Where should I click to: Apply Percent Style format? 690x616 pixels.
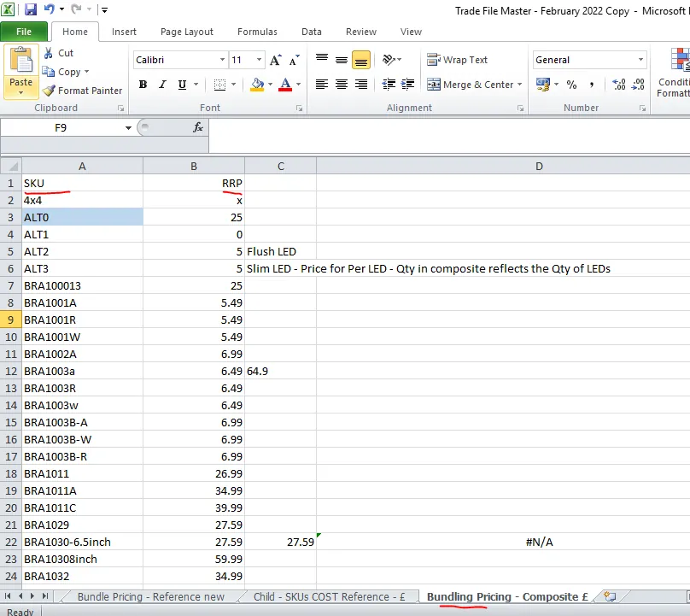pyautogui.click(x=571, y=84)
